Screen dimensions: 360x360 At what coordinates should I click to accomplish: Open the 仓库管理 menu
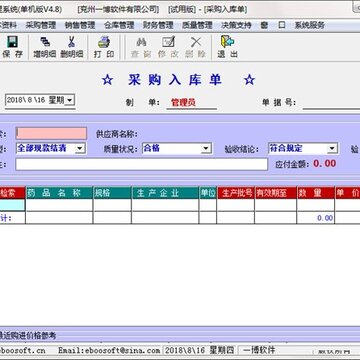119,25
